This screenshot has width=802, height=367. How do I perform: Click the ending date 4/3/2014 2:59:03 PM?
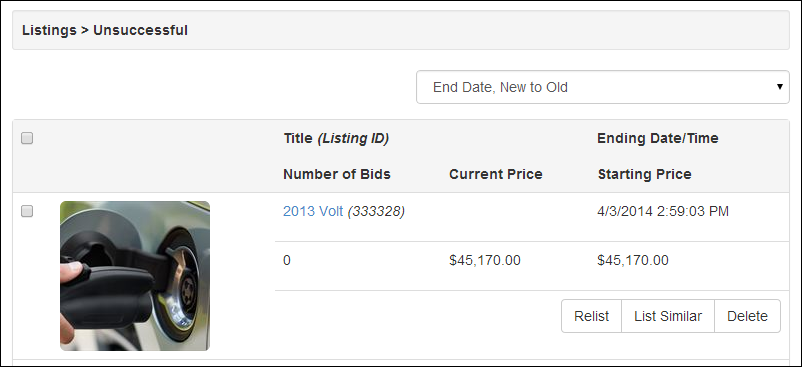[663, 211]
